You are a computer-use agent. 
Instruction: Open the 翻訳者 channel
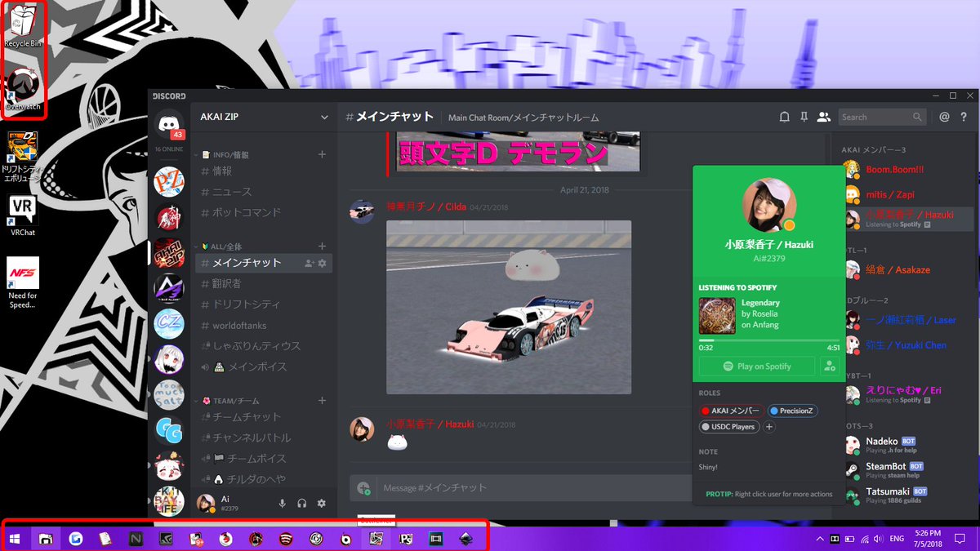[264, 283]
